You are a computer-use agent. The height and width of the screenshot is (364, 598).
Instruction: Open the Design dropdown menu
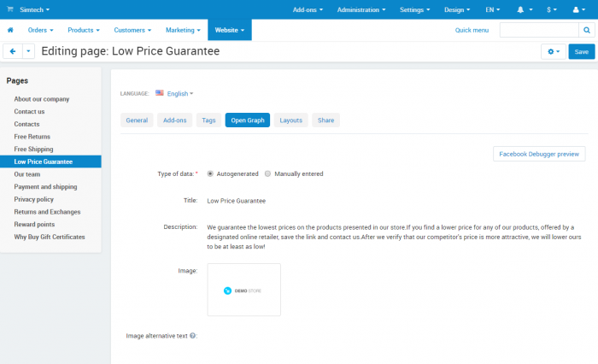coord(457,10)
